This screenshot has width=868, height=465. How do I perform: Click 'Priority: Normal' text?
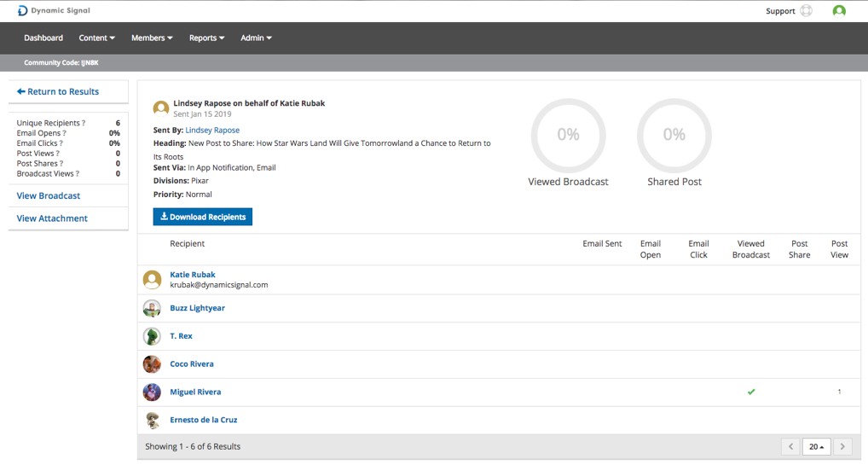click(x=182, y=195)
